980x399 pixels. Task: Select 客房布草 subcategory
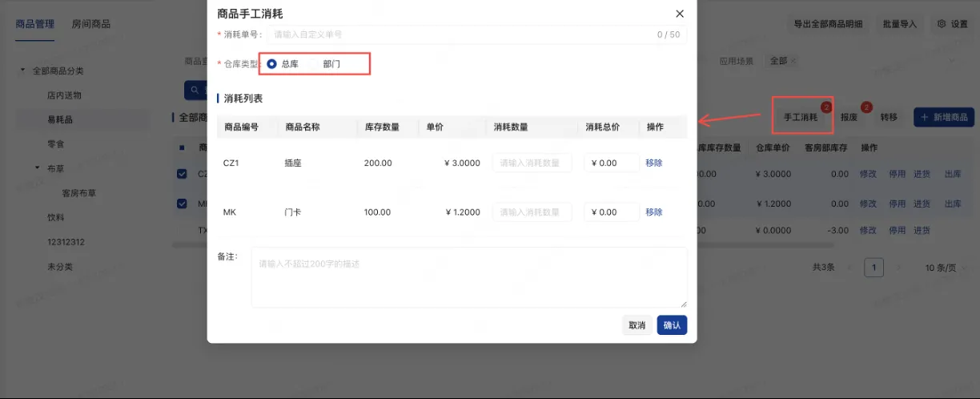[x=79, y=193]
